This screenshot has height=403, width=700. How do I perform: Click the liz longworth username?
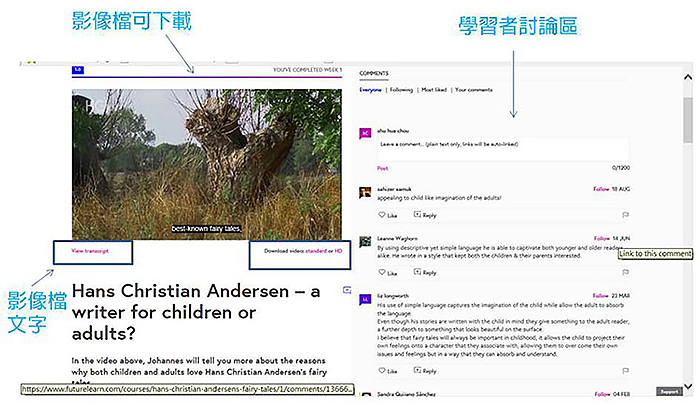pyautogui.click(x=393, y=295)
